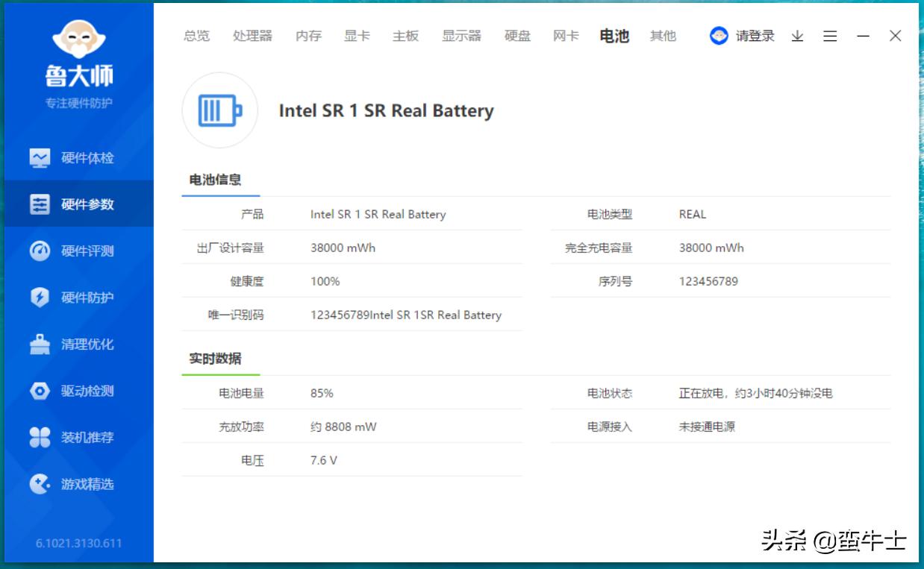Image resolution: width=924 pixels, height=569 pixels.
Task: Open the 其他 tab
Action: (663, 36)
